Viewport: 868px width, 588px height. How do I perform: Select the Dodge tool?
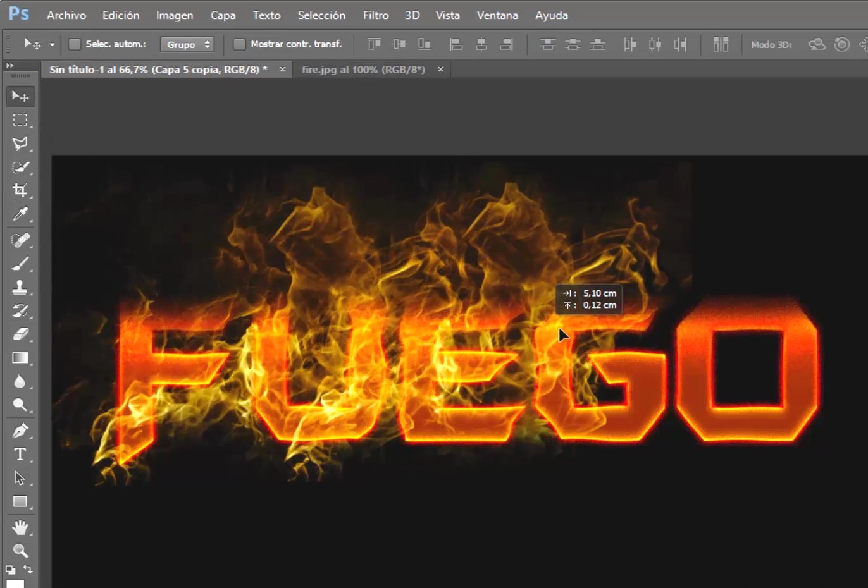20,405
